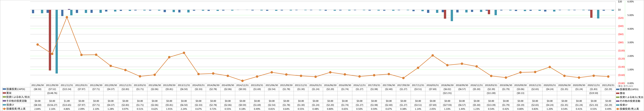
Task: Click the 2011/06/30 date column header
Action: 38,85
